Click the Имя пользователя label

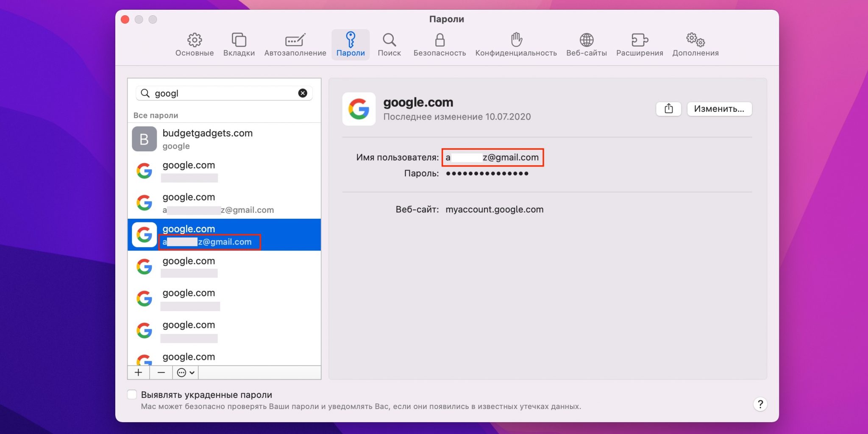(398, 157)
